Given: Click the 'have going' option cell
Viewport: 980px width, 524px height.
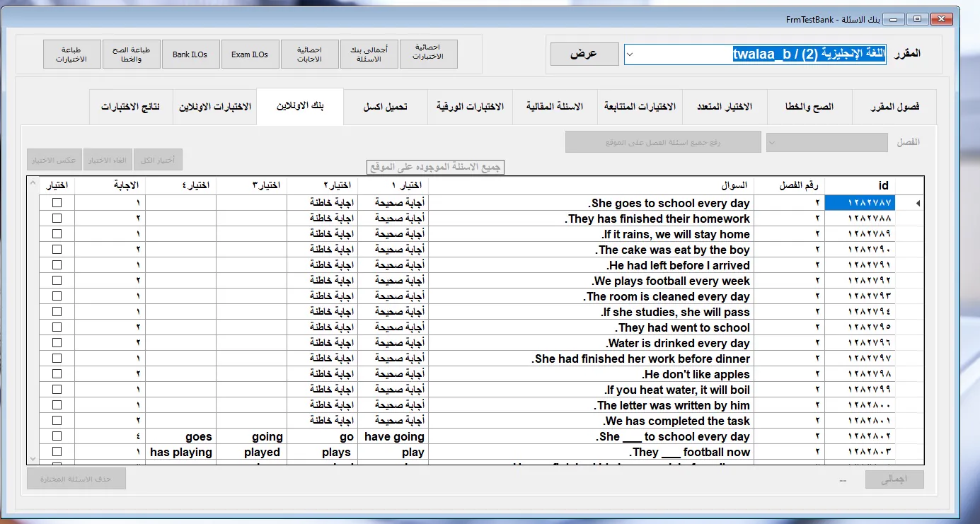Looking at the screenshot, I should tap(393, 436).
